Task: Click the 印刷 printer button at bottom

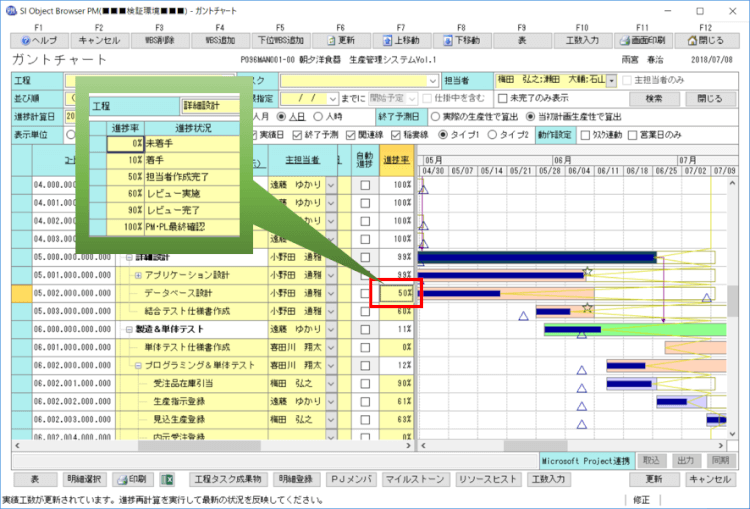Action: (130, 479)
